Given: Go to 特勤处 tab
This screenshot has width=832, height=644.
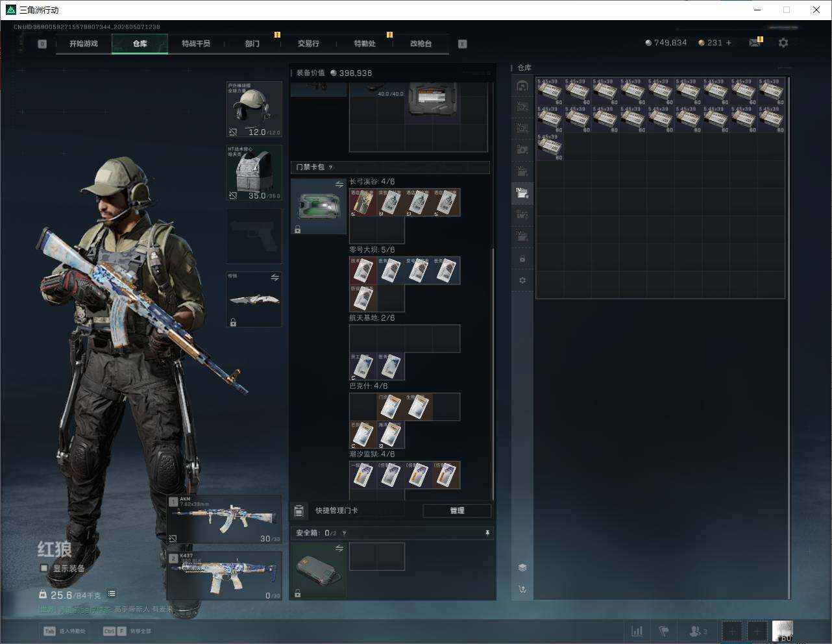Looking at the screenshot, I should pos(365,43).
